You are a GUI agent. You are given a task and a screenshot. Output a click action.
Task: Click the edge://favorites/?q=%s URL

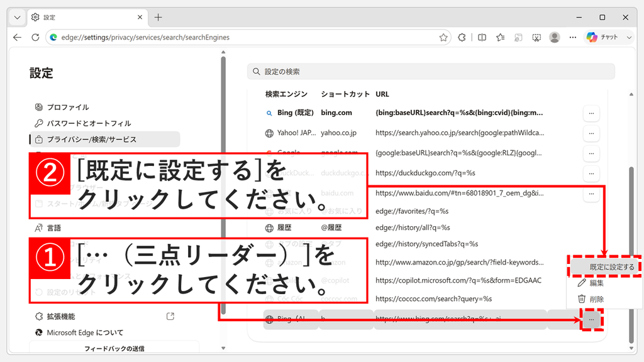click(x=412, y=211)
